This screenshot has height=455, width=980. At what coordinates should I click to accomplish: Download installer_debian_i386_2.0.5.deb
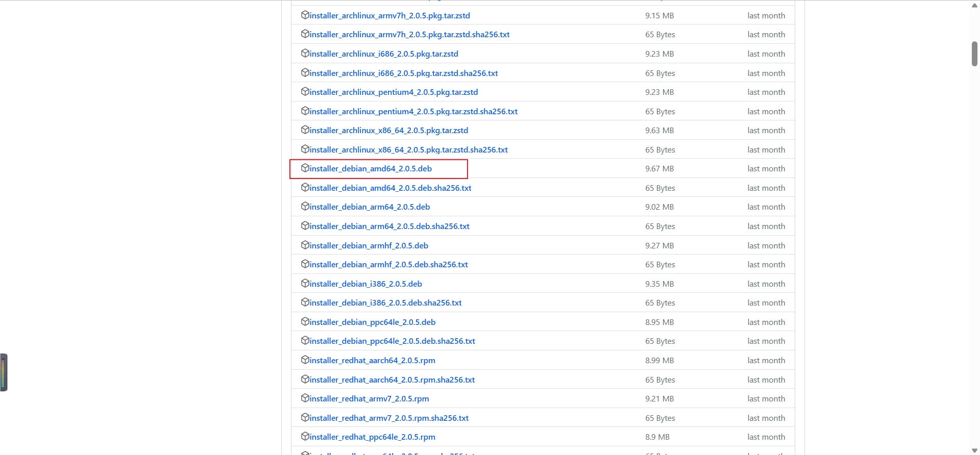pos(365,284)
